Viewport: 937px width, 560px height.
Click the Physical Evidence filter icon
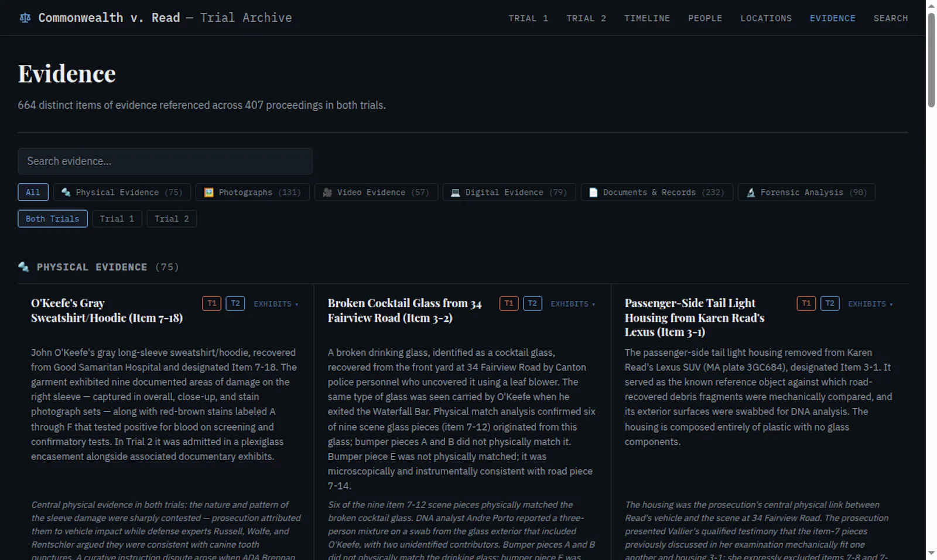(x=66, y=193)
